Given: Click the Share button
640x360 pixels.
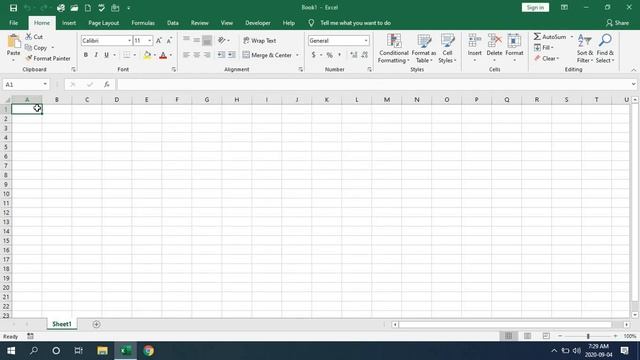Looking at the screenshot, I should (617, 23).
